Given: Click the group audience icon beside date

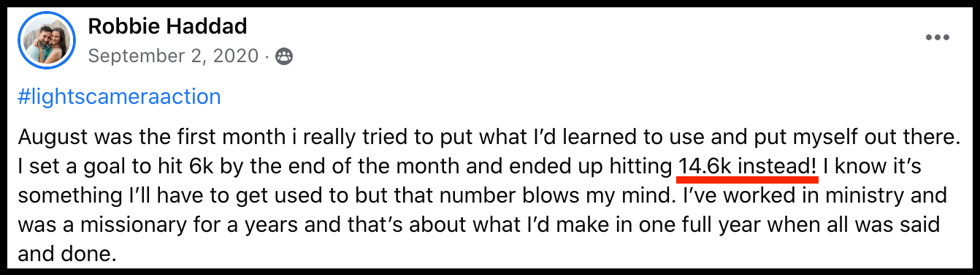Looking at the screenshot, I should click(x=285, y=56).
